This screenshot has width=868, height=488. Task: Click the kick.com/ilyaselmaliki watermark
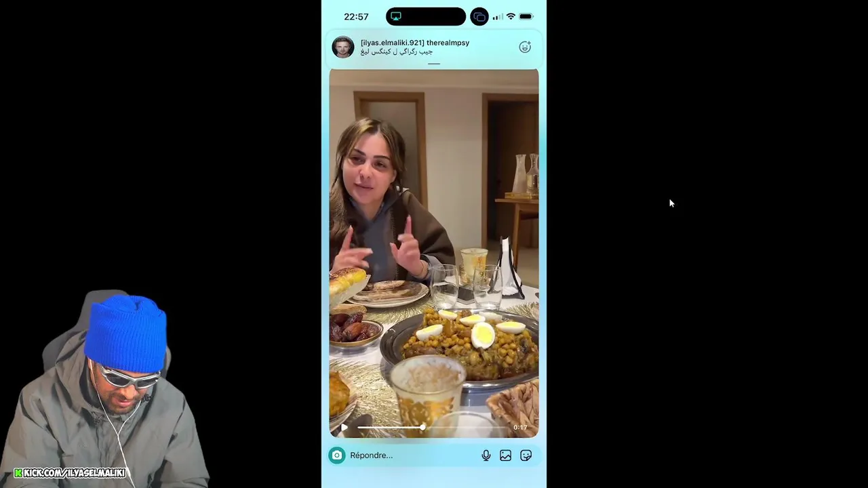(70, 473)
